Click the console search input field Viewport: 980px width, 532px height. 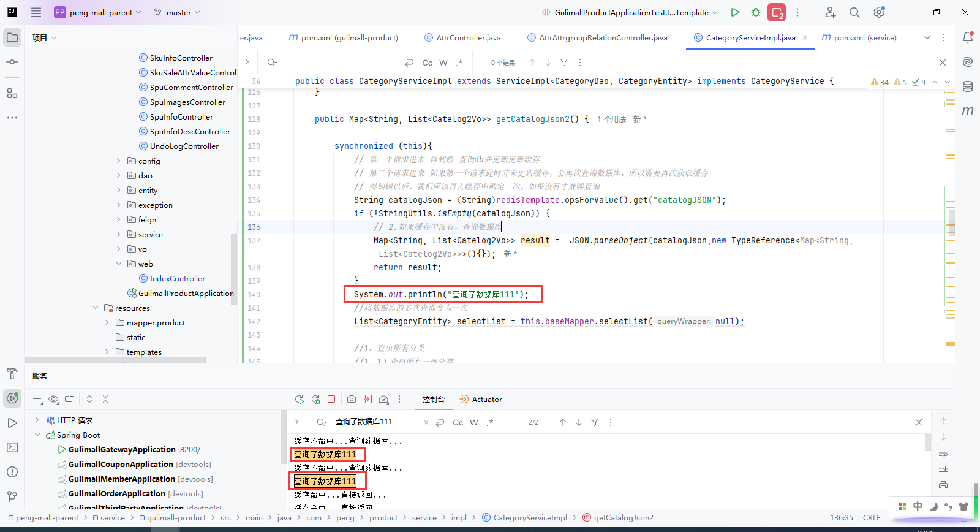(377, 422)
